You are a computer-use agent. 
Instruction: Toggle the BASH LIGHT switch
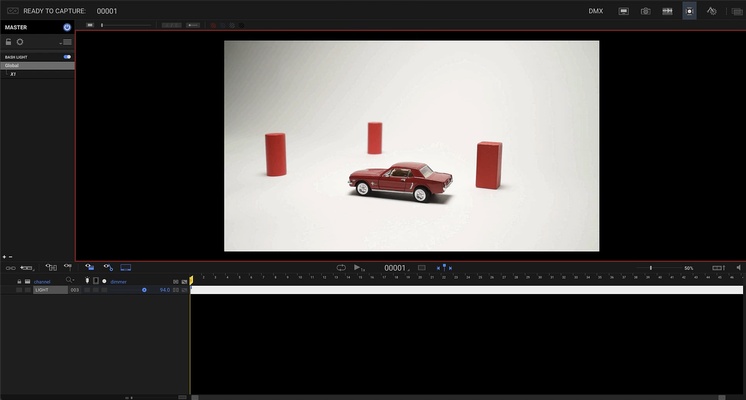(67, 57)
